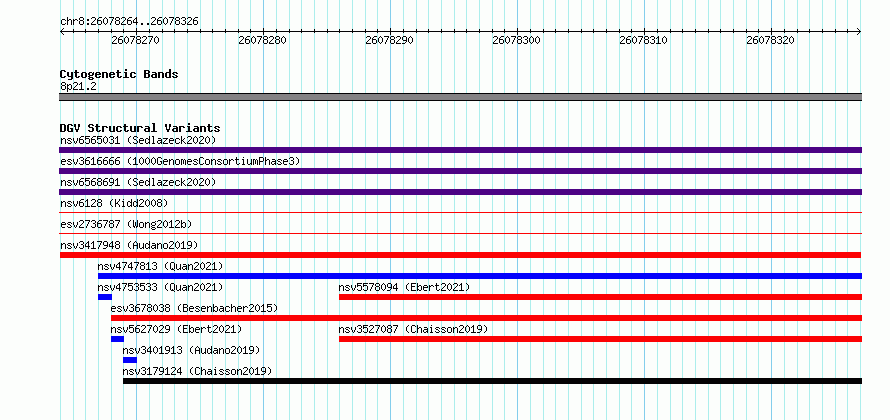This screenshot has height=420, width=890.
Task: Click the purple bar below esv3616666
Action: coord(460,171)
